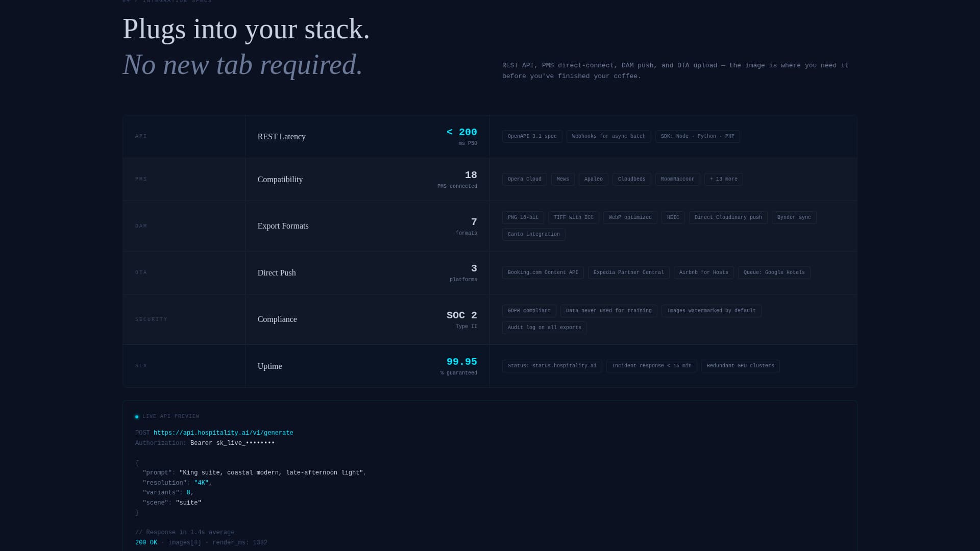Click the REST Latency row title
This screenshot has height=551, width=980.
(x=281, y=137)
